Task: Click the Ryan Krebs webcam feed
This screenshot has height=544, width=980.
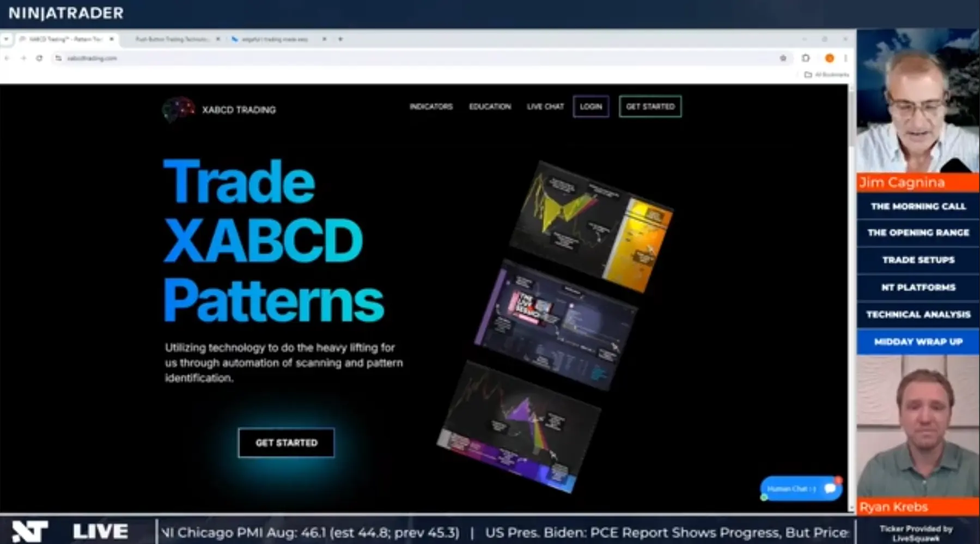Action: (x=918, y=427)
